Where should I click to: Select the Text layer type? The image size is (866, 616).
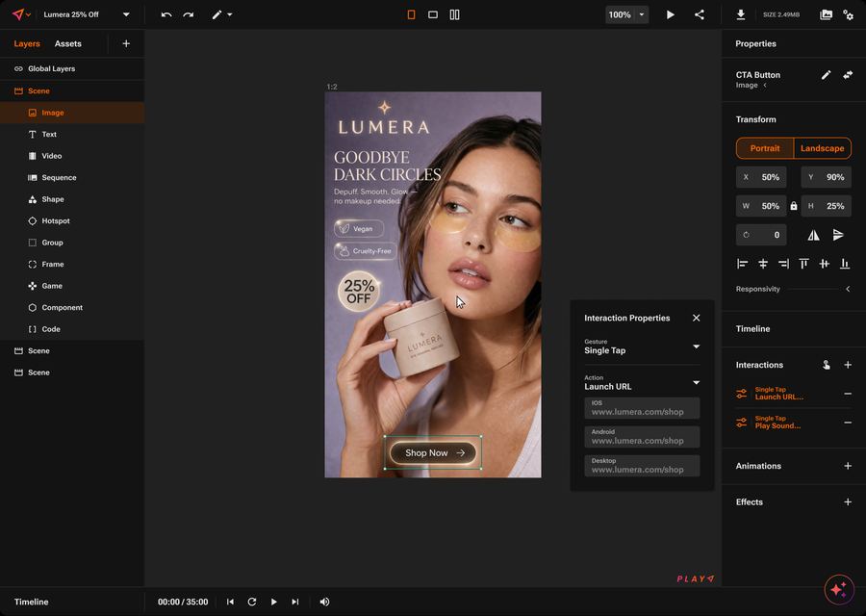click(72, 134)
